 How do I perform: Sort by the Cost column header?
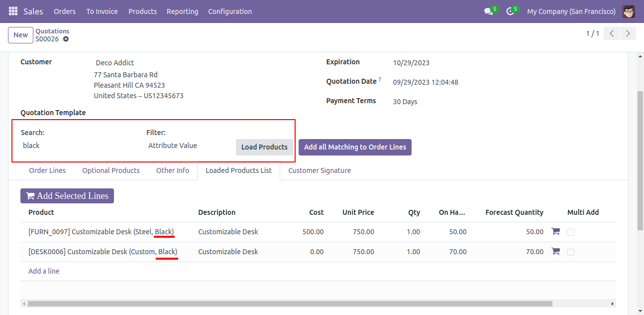pyautogui.click(x=317, y=212)
